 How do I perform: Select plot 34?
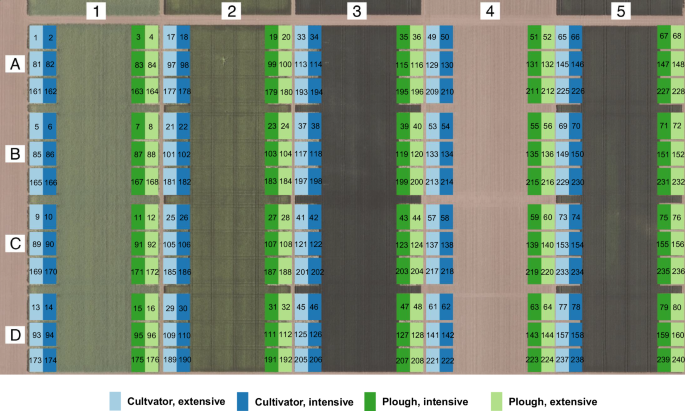[x=315, y=37]
